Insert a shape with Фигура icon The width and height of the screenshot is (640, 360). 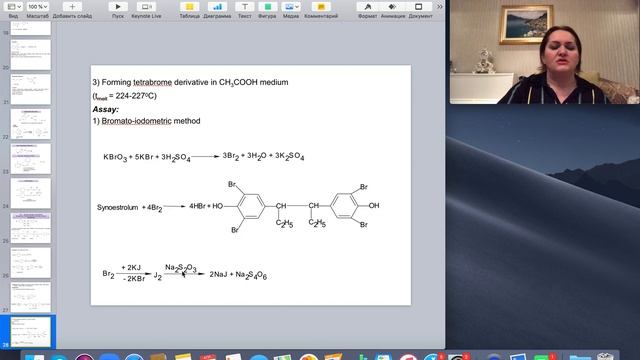[x=267, y=7]
